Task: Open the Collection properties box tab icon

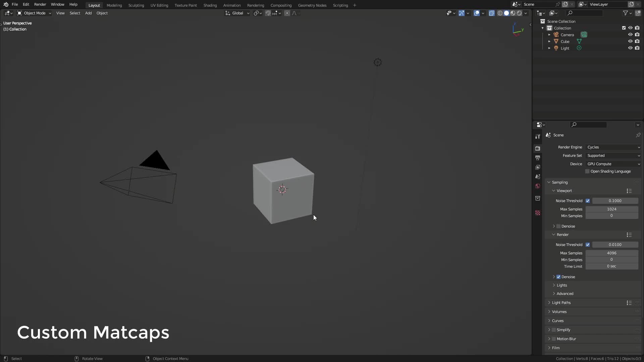Action: [538, 198]
